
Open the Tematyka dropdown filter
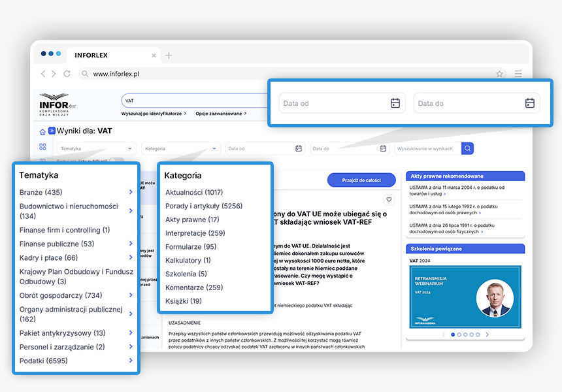click(x=96, y=148)
